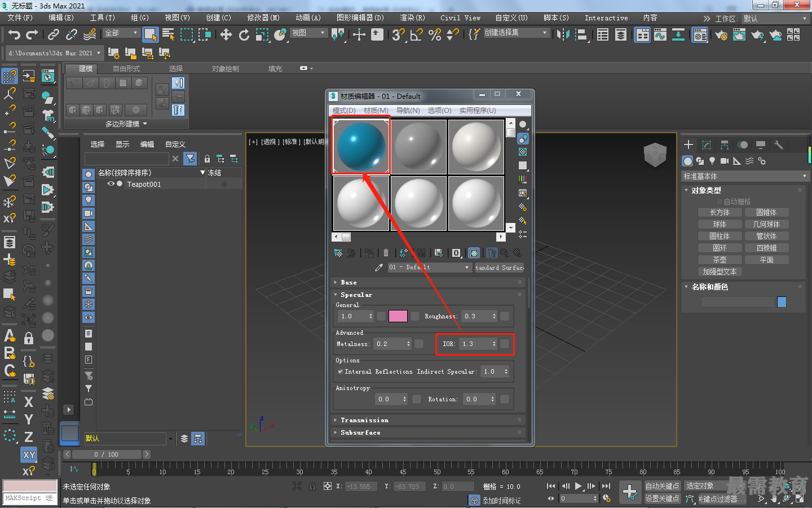Toggle the Percent Snap tool
812x508 pixels.
[x=435, y=35]
